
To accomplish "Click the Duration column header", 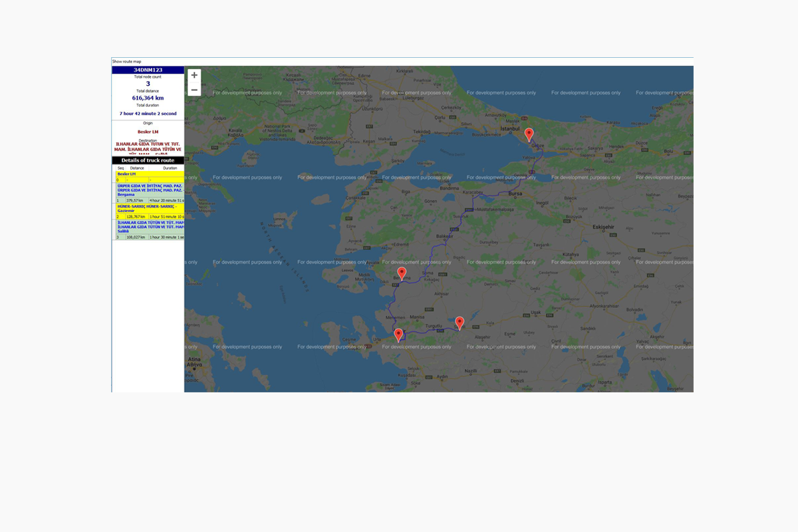I will pyautogui.click(x=170, y=168).
